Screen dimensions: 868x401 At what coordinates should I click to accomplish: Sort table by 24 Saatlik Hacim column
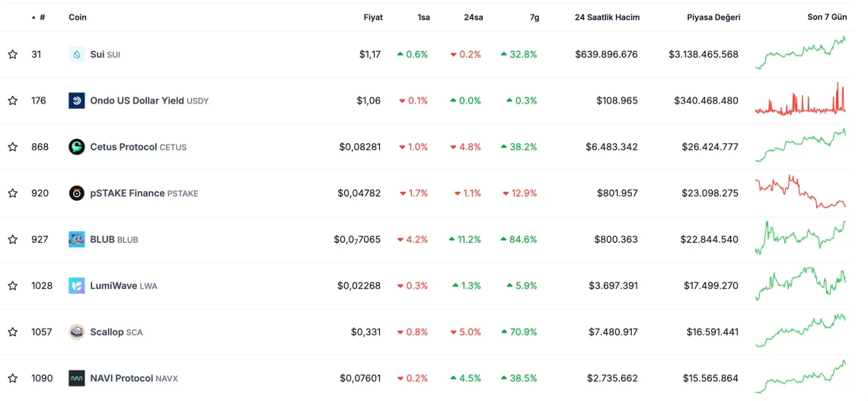coord(607,17)
